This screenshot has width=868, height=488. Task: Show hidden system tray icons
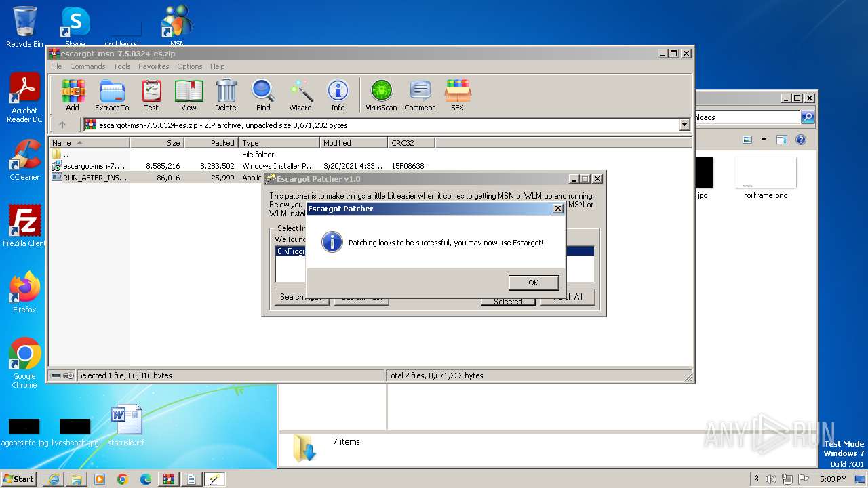pyautogui.click(x=756, y=479)
